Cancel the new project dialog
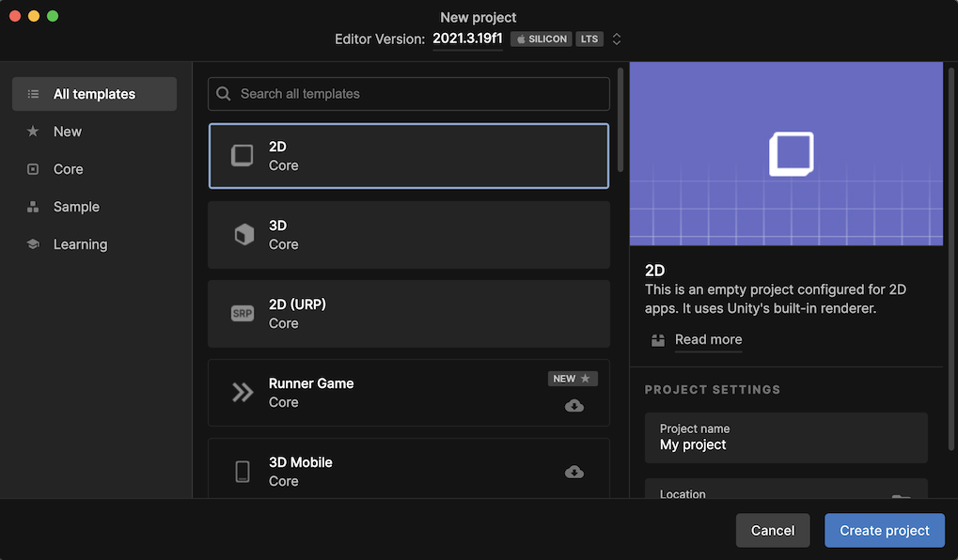This screenshot has width=958, height=560. [772, 530]
